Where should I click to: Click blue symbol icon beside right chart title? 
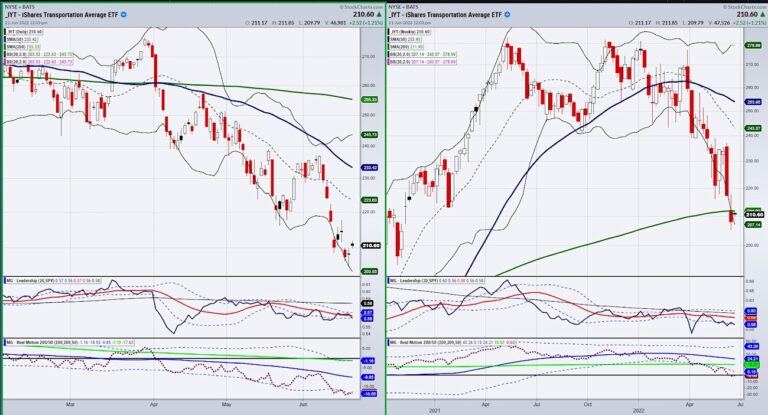(x=507, y=15)
